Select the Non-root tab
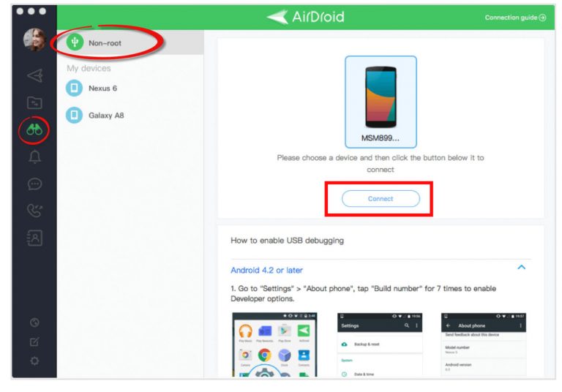 click(130, 42)
